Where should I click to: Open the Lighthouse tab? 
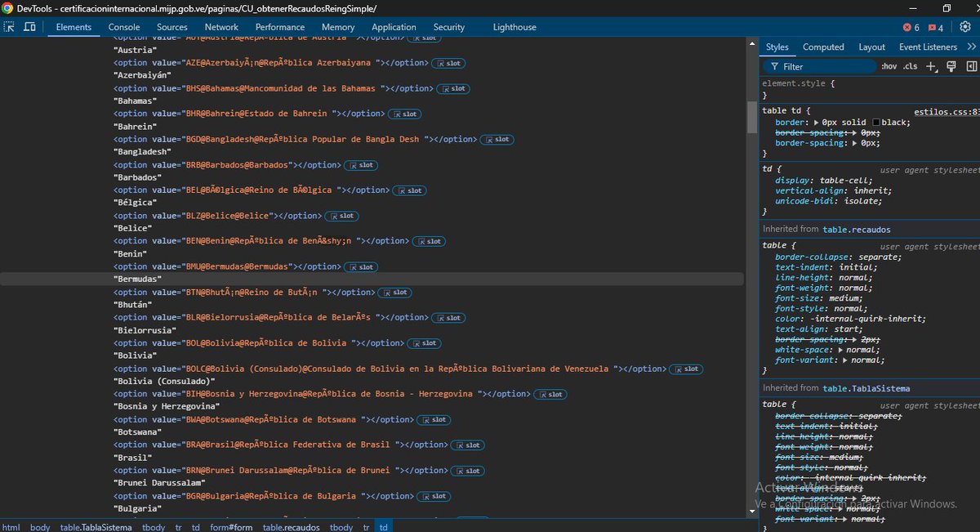[x=514, y=27]
